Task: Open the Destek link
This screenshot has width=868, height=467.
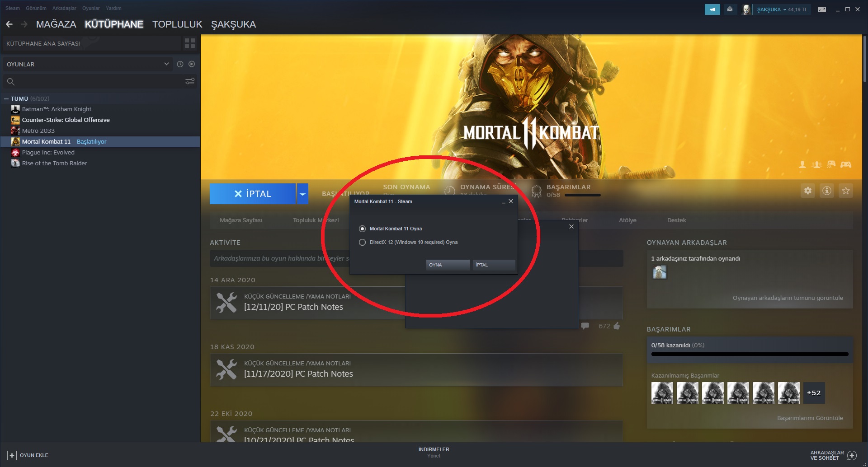Action: (x=676, y=220)
